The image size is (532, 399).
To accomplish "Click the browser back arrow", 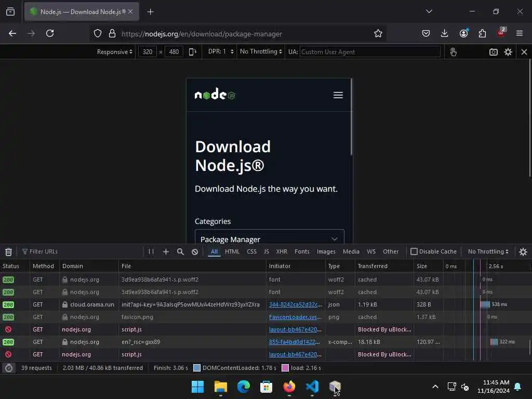I will tap(12, 33).
